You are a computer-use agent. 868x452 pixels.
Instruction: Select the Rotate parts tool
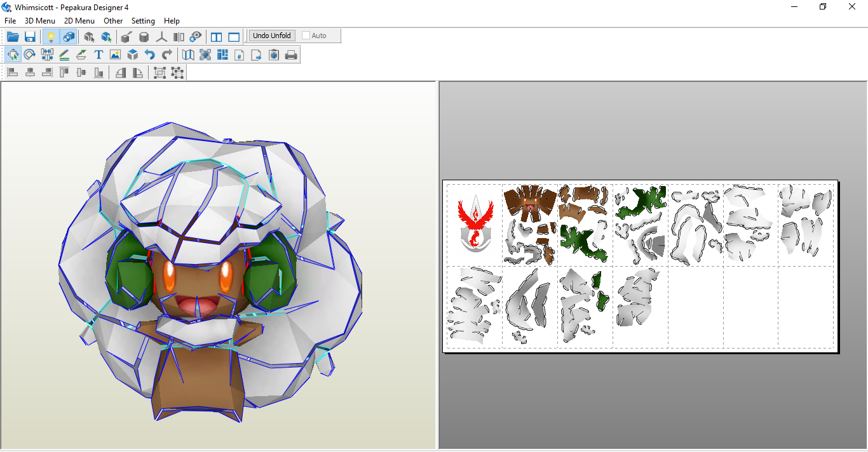click(29, 55)
